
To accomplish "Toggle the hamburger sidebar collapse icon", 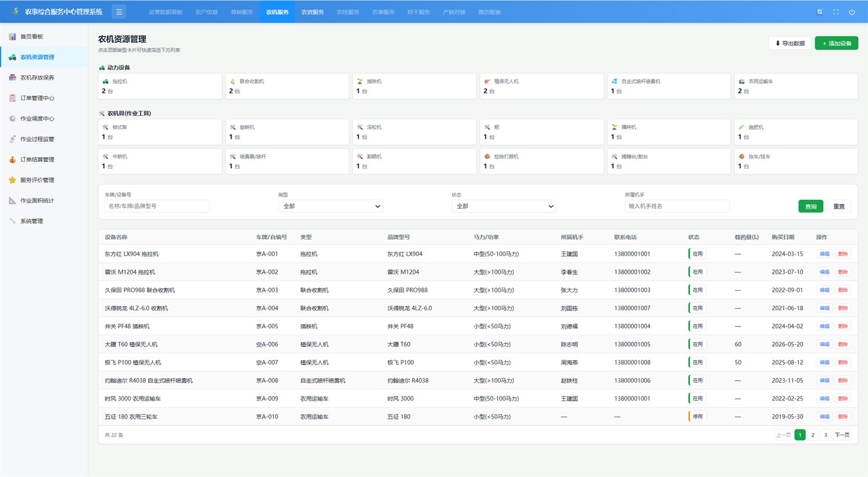I will 119,12.
